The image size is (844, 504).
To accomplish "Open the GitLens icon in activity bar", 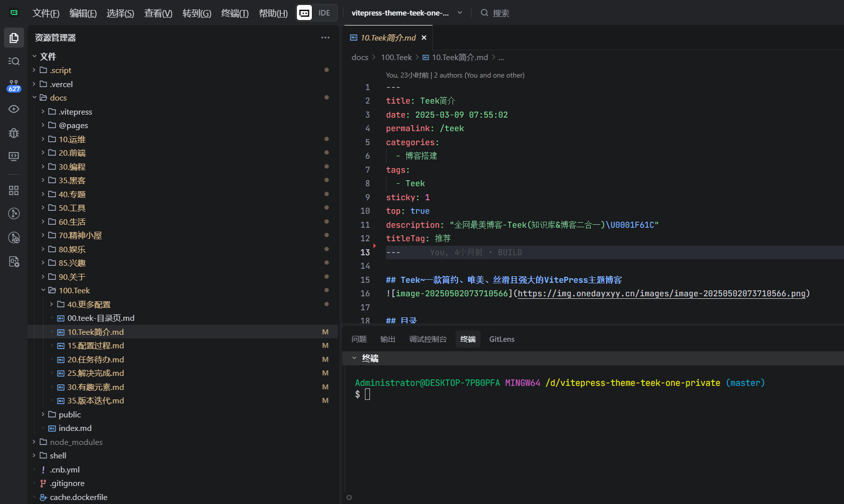I will click(x=14, y=214).
